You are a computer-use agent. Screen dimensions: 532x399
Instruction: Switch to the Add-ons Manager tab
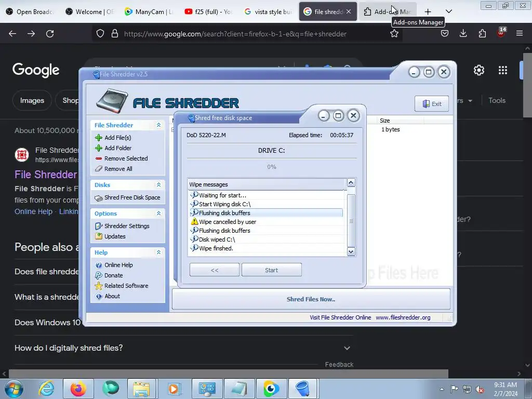(388, 11)
